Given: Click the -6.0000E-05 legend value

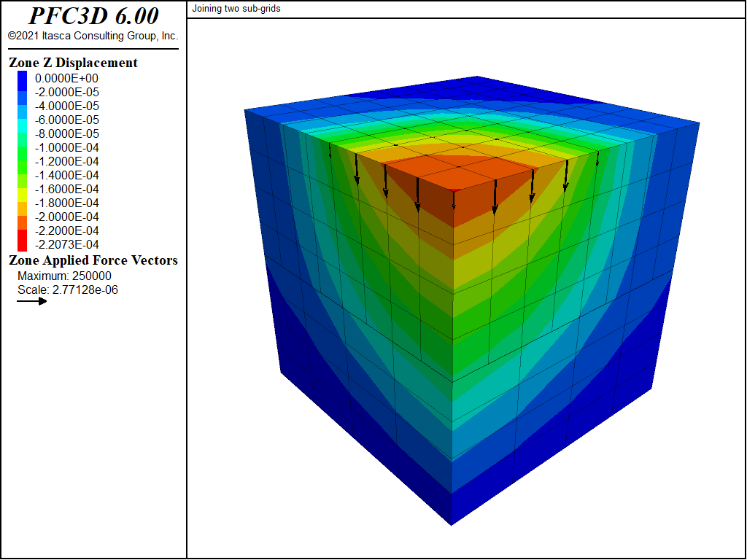Looking at the screenshot, I should pos(66,120).
